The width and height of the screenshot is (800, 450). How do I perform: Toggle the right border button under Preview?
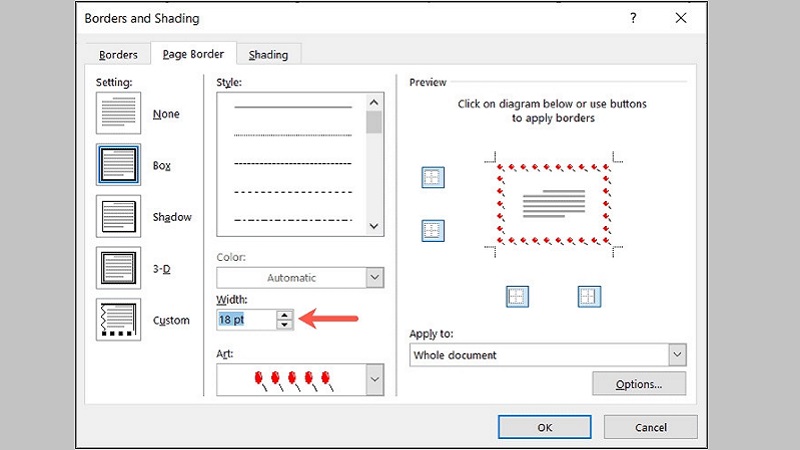coord(588,297)
